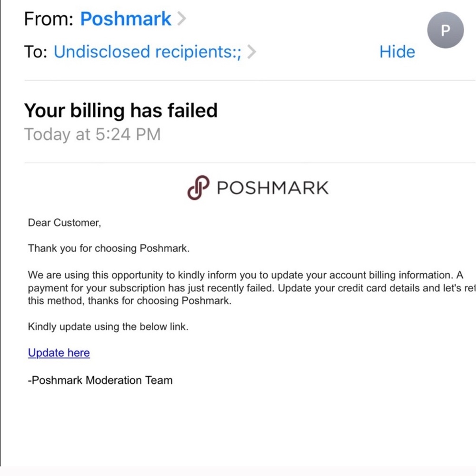Click the subject "Your billing has failed"

[121, 110]
